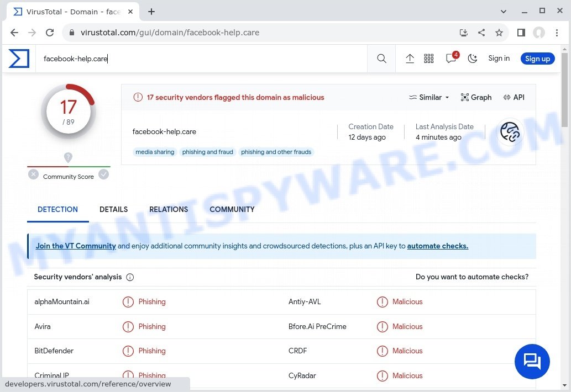Click the install/download page icon in address bar
Image resolution: width=571 pixels, height=392 pixels.
tap(463, 33)
